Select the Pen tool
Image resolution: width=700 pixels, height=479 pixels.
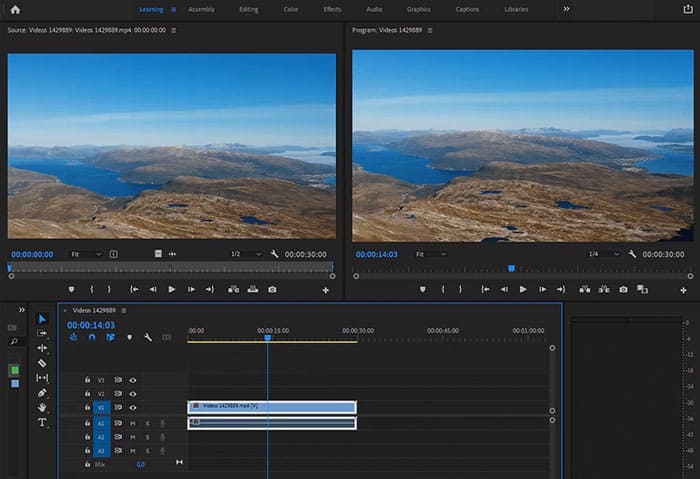pos(42,393)
